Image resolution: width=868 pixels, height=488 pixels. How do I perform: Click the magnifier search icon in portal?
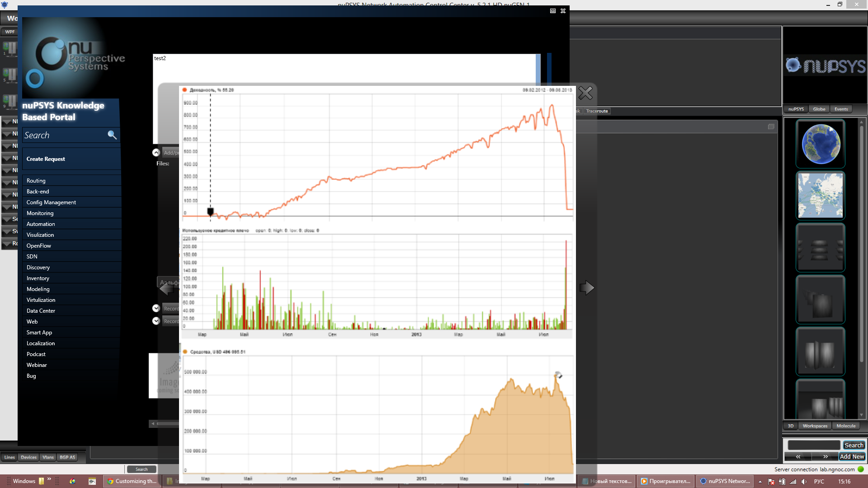tap(112, 135)
